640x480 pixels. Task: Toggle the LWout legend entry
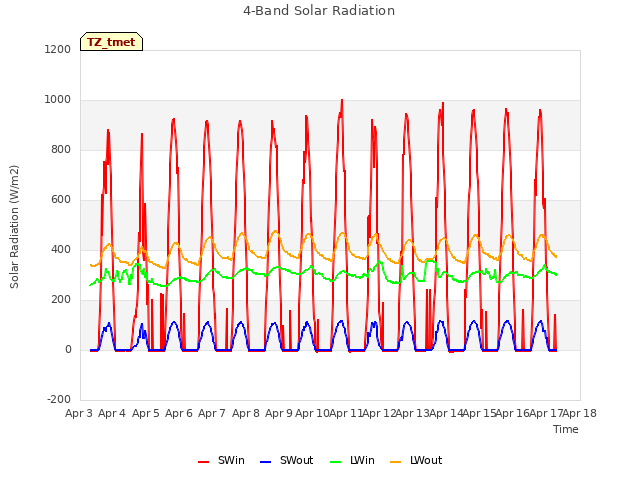[416, 460]
